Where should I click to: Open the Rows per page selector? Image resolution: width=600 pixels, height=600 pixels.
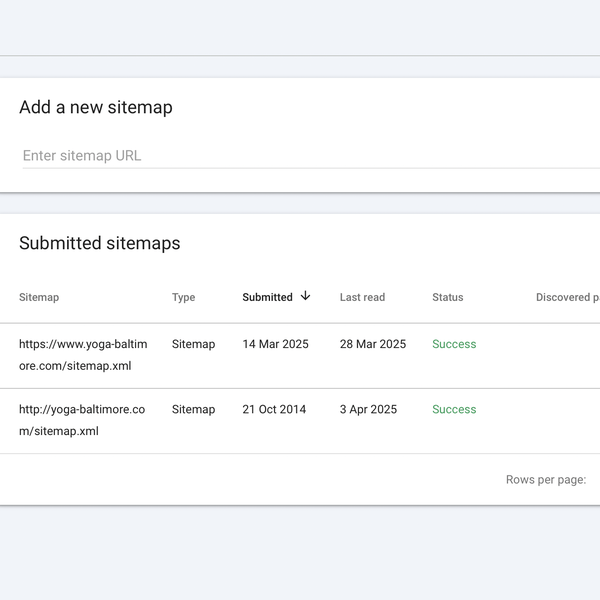pos(547,480)
